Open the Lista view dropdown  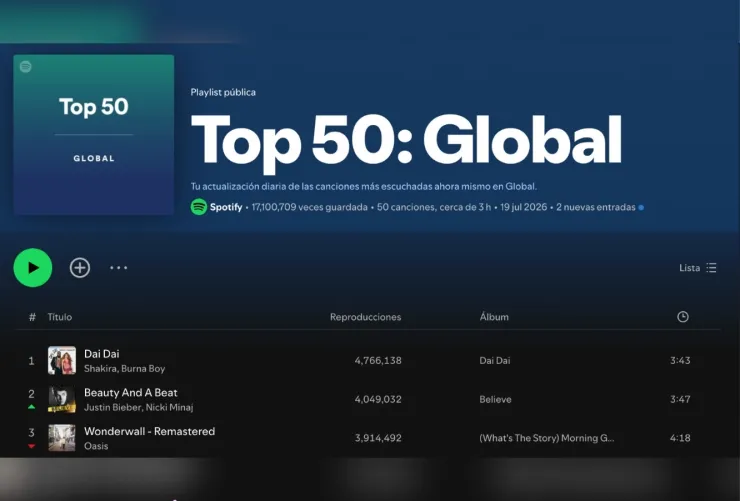(698, 268)
